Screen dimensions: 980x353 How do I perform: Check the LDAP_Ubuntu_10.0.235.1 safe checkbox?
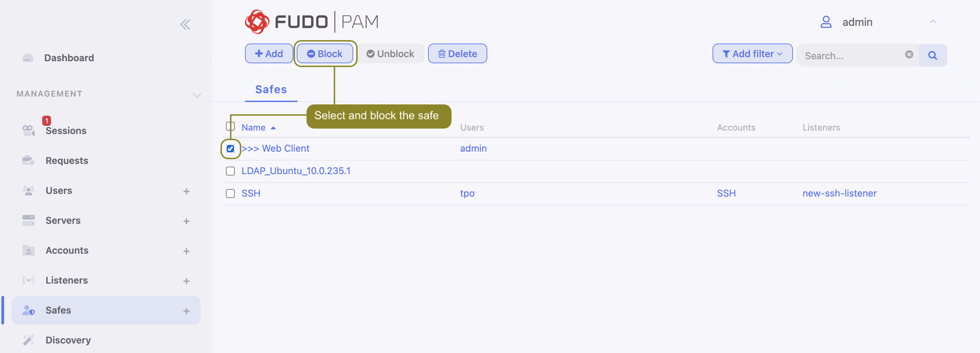230,171
